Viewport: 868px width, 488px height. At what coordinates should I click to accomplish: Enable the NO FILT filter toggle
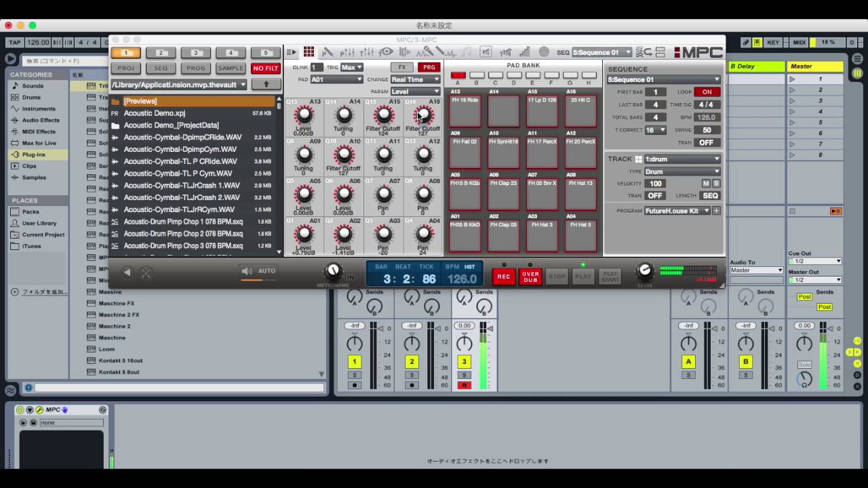[x=265, y=68]
